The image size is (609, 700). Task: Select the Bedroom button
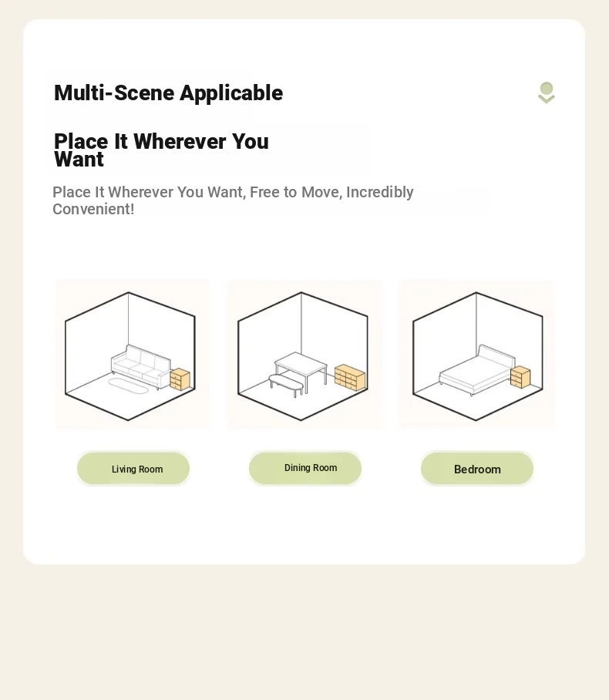477,468
